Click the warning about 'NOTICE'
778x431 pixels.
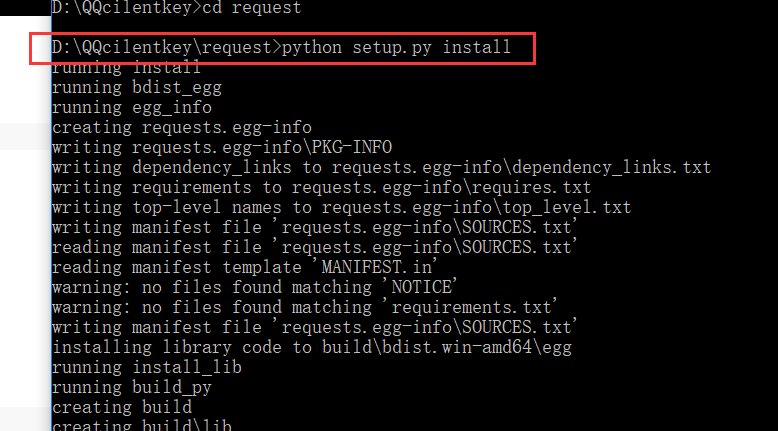click(x=255, y=287)
